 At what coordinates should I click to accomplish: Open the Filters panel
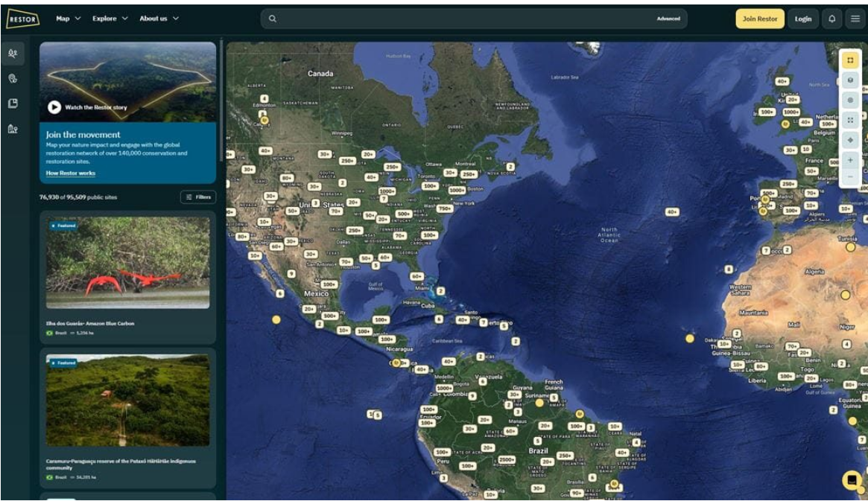(x=197, y=197)
